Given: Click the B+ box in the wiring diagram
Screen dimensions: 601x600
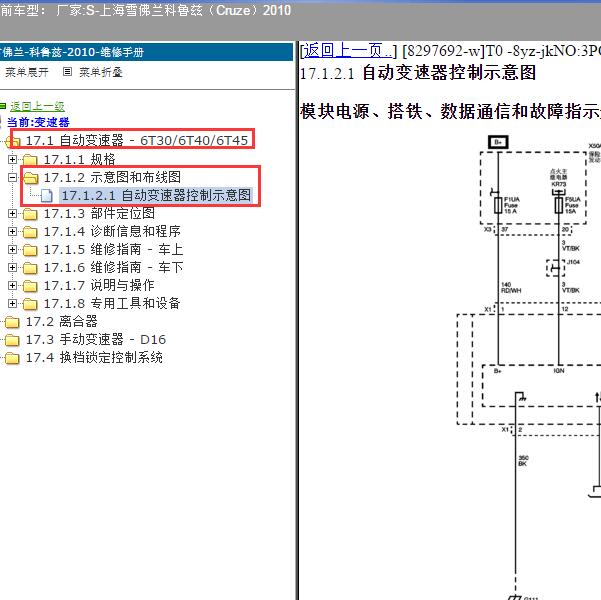Looking at the screenshot, I should pyautogui.click(x=498, y=142).
